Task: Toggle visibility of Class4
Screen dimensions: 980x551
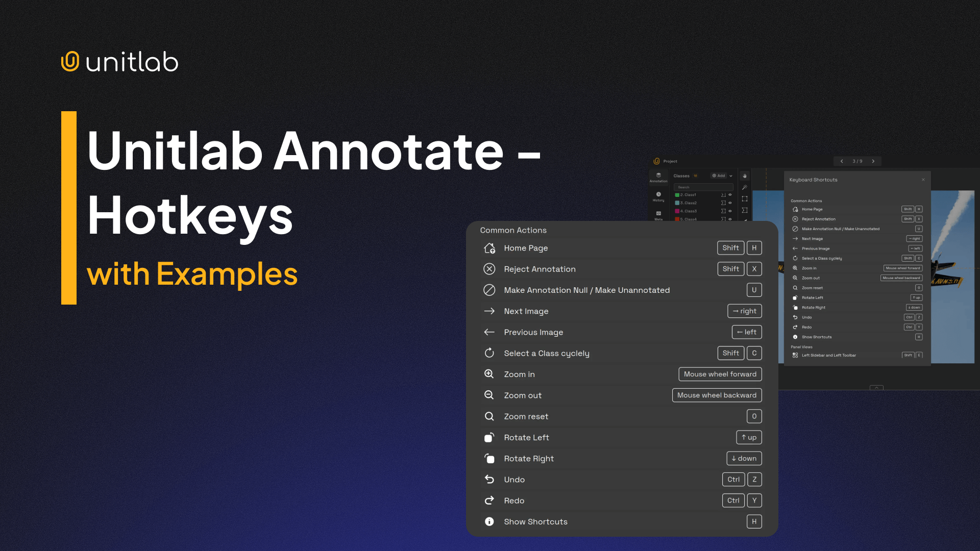Action: [x=730, y=219]
